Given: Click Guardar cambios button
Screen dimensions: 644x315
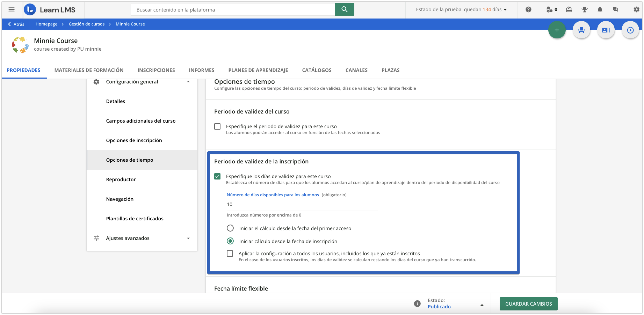Looking at the screenshot, I should click(528, 304).
